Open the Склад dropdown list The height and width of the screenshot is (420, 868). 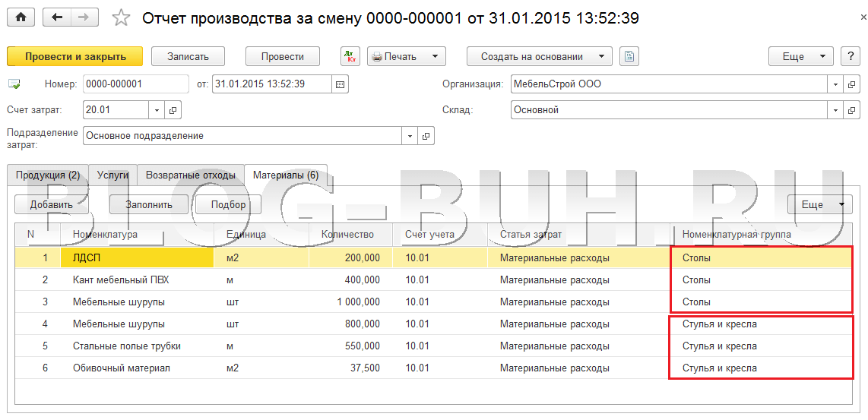[835, 110]
